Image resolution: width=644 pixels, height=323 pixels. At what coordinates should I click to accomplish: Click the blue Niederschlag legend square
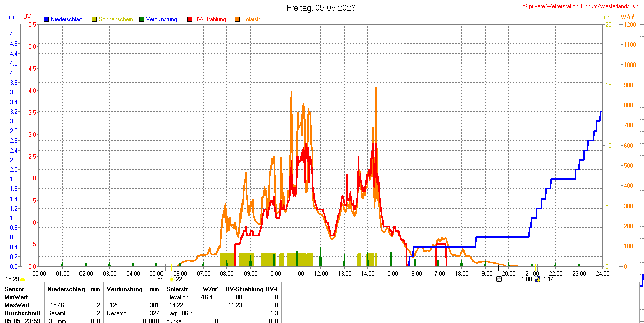[47, 19]
